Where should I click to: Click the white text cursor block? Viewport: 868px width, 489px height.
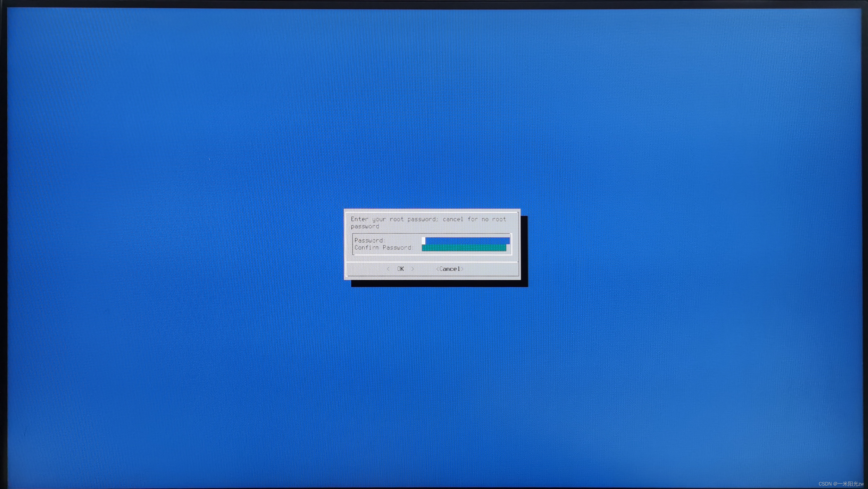pos(423,240)
